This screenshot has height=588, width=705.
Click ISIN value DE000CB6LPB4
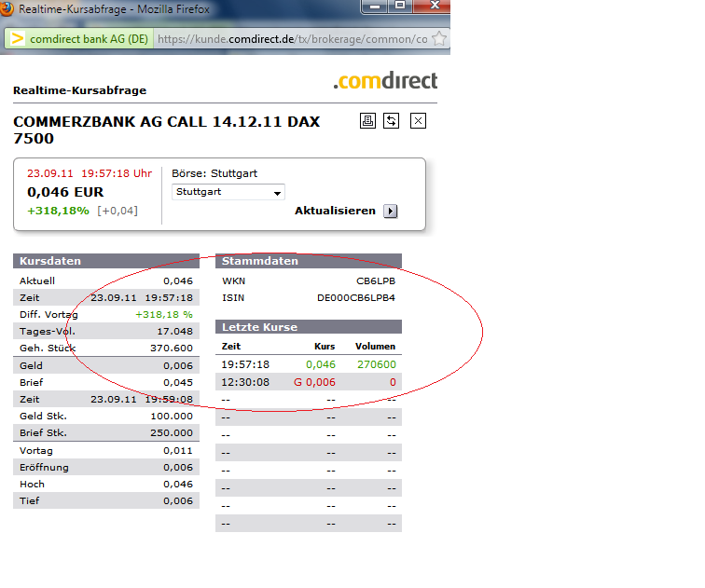356,298
